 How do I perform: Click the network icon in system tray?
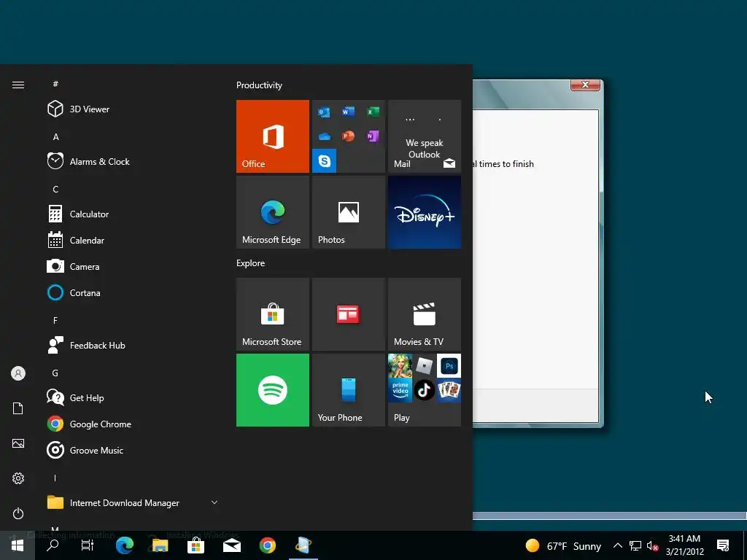(x=635, y=545)
